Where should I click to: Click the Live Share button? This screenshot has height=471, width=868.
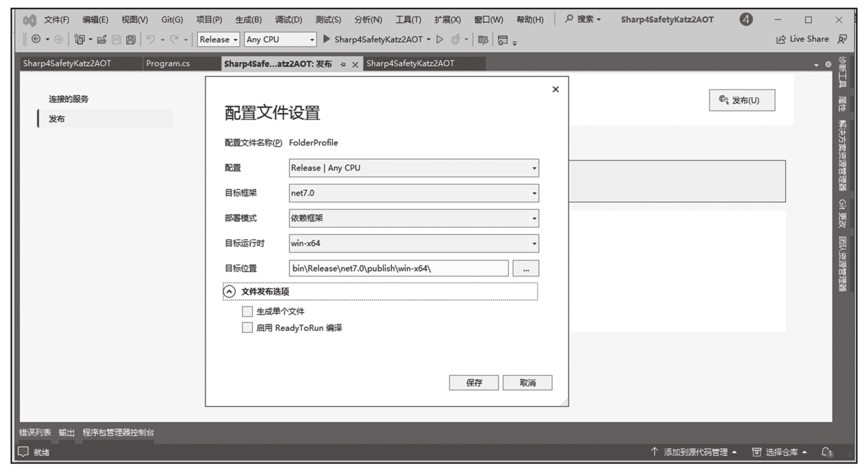point(803,40)
